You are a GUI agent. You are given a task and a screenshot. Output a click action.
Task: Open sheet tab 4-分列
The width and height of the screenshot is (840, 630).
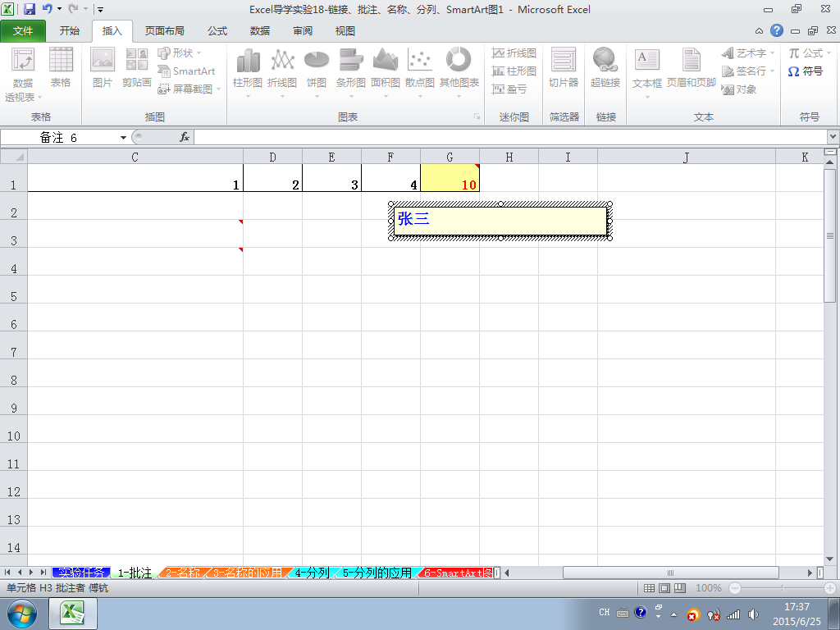[x=312, y=573]
